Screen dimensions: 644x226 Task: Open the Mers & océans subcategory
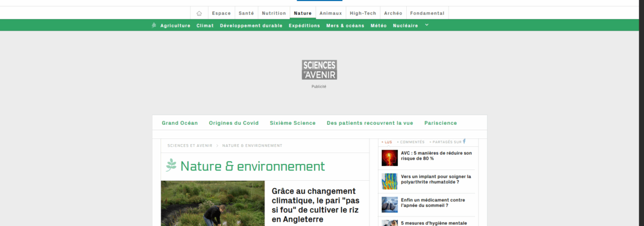pos(345,25)
